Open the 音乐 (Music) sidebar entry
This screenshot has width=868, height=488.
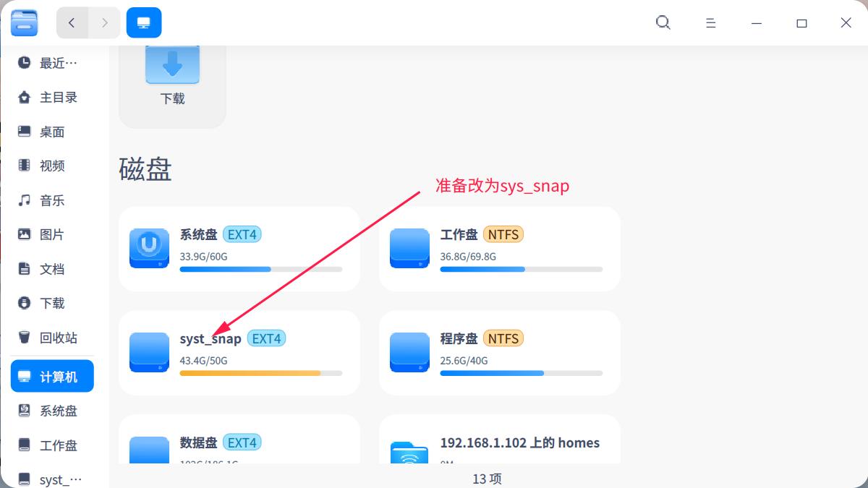coord(51,200)
